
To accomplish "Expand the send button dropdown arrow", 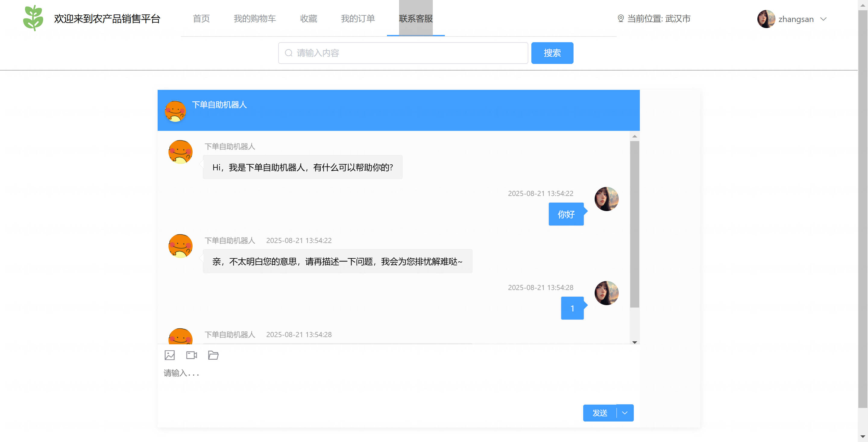I will pos(625,413).
